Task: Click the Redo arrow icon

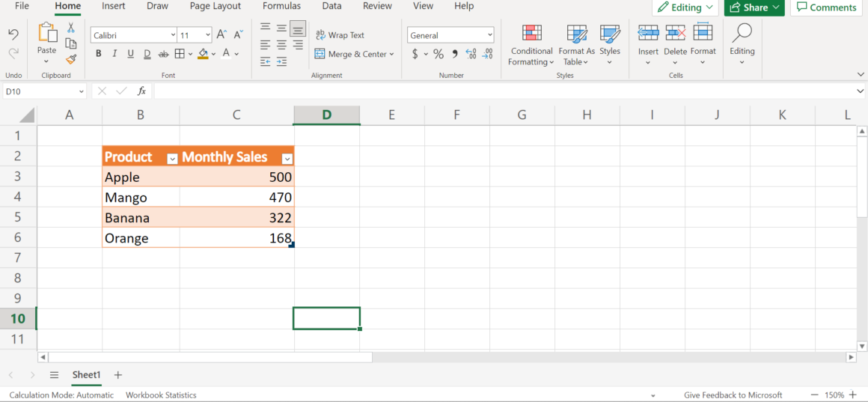Action: [13, 52]
